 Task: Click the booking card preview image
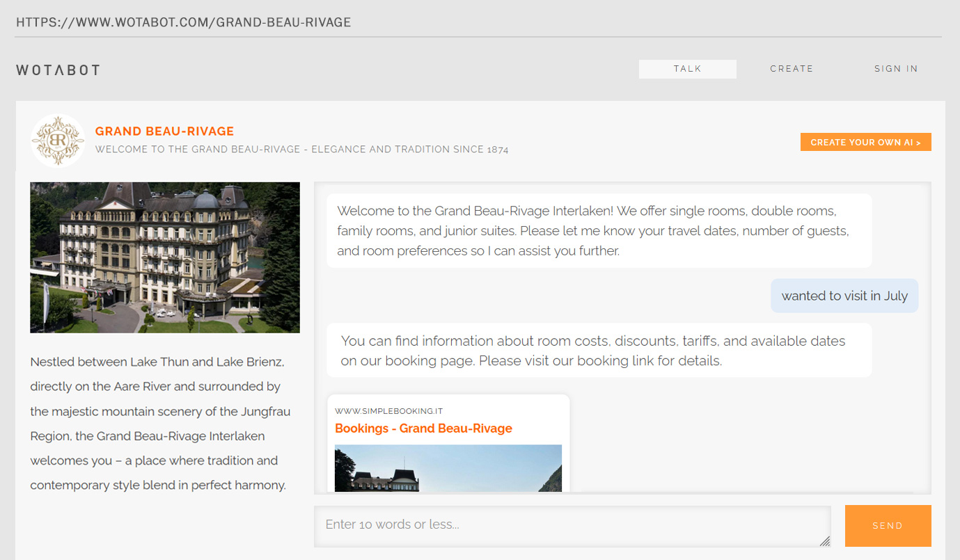(448, 468)
